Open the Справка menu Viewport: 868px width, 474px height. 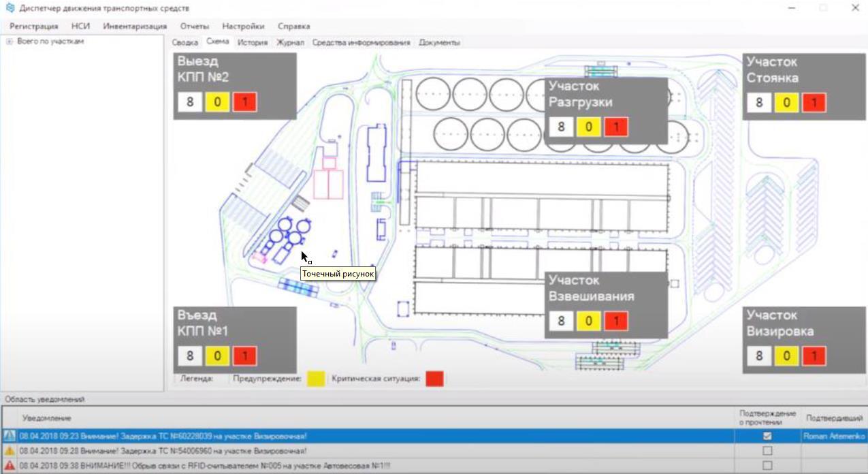pyautogui.click(x=293, y=26)
